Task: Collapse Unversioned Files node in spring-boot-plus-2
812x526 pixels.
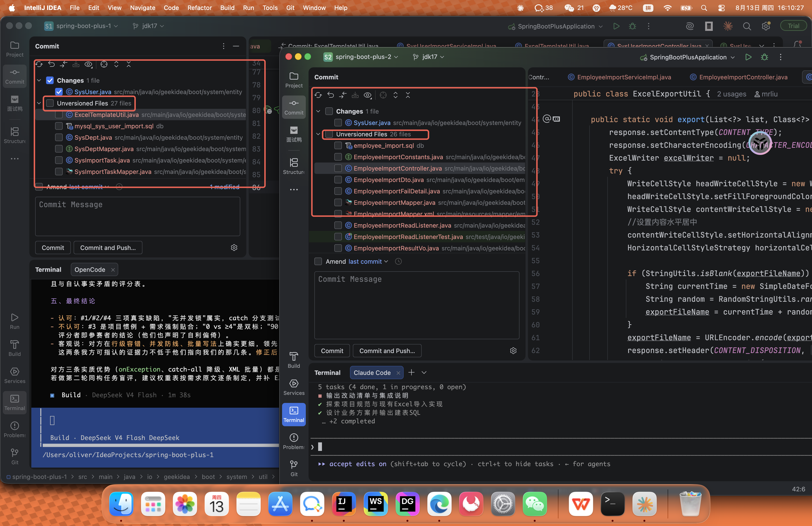Action: click(x=318, y=134)
